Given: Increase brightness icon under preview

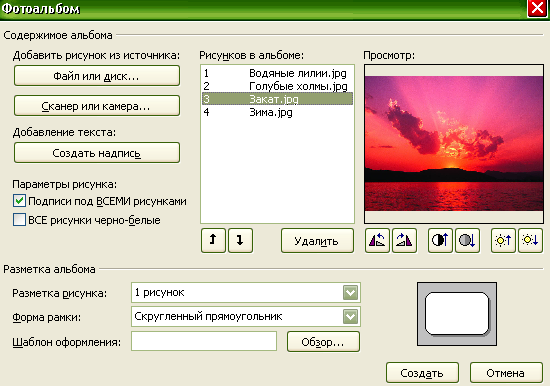Looking at the screenshot, I should [503, 240].
